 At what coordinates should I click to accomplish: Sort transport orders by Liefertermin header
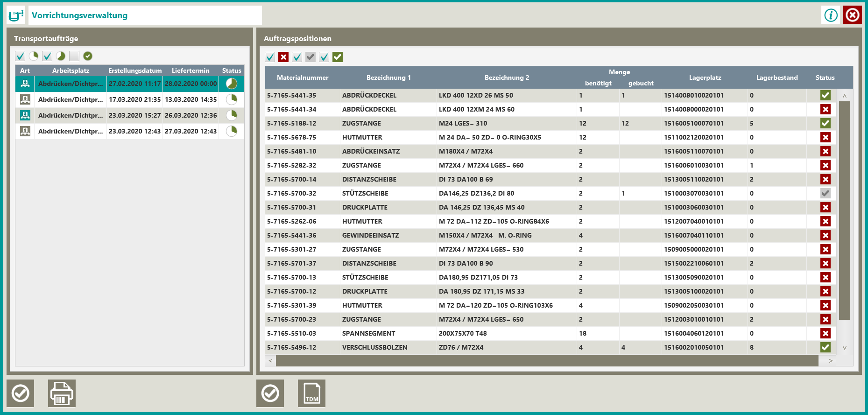(191, 70)
